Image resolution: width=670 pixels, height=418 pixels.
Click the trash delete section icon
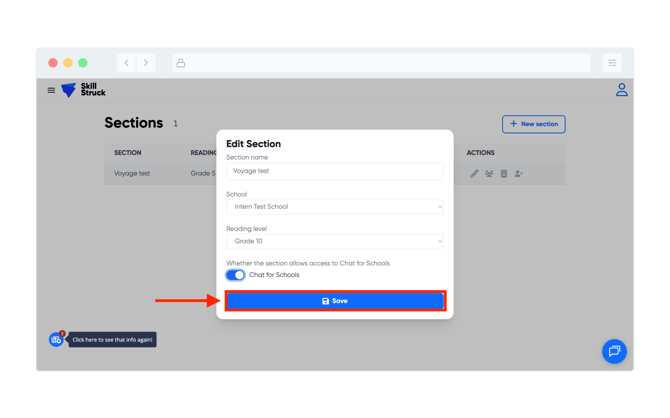[x=504, y=174]
